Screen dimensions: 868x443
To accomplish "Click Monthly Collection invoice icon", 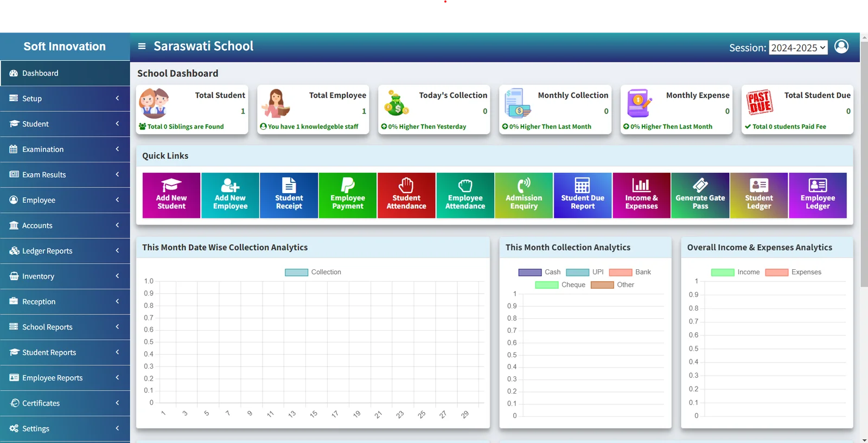I will 518,103.
